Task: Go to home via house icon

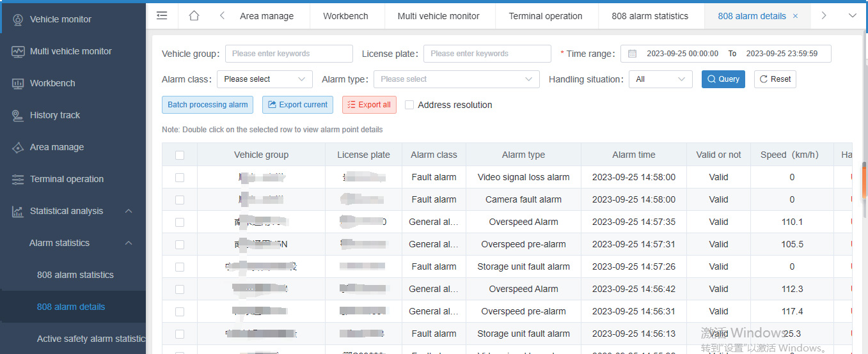Action: pyautogui.click(x=194, y=15)
